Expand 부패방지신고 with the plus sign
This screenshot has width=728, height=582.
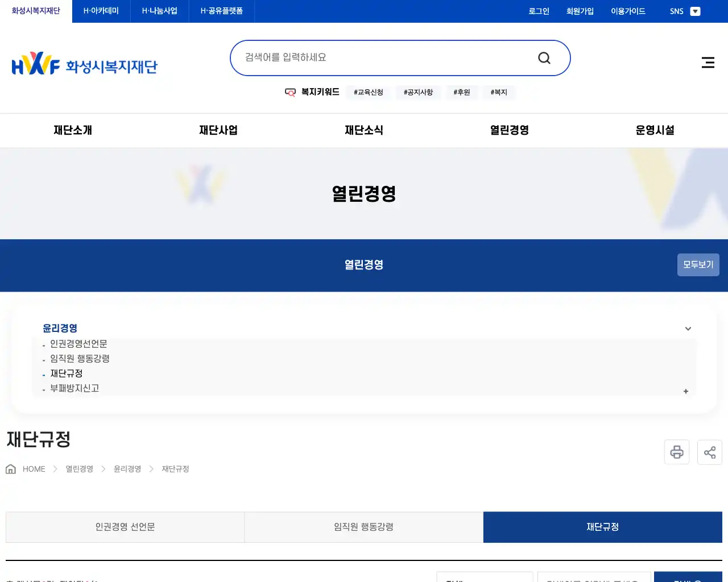(685, 391)
